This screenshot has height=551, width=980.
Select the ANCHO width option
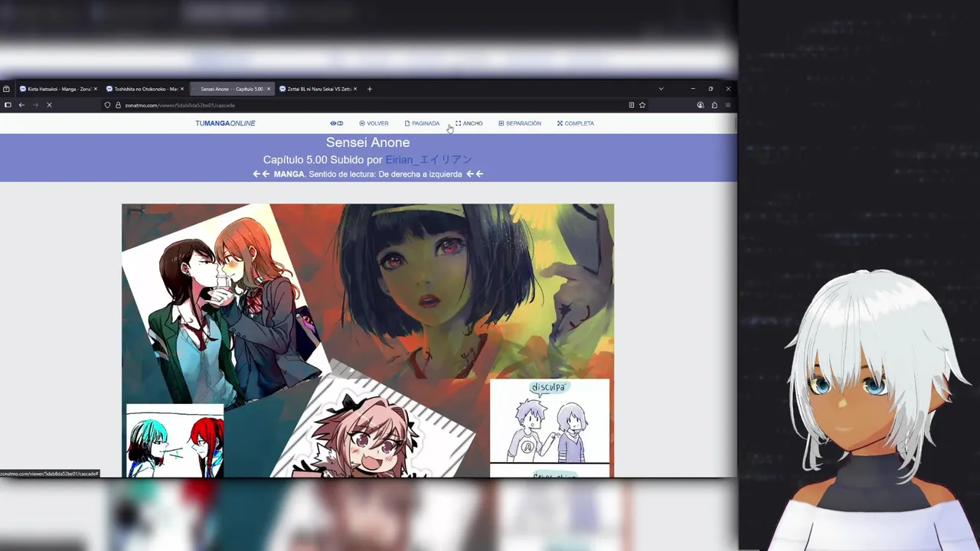point(469,123)
